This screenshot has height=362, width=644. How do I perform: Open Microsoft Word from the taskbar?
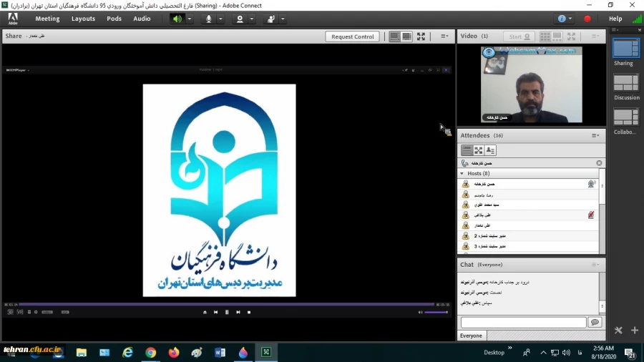coord(220,353)
